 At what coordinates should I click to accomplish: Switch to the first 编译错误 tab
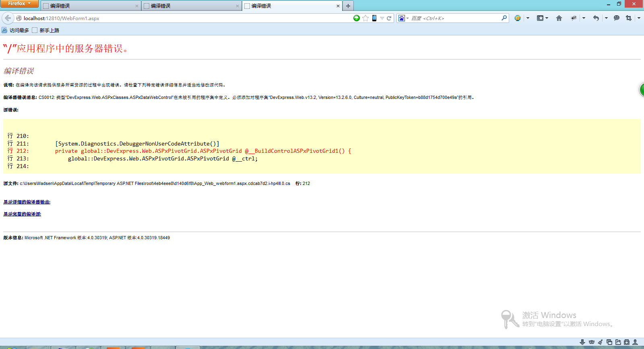click(x=91, y=6)
